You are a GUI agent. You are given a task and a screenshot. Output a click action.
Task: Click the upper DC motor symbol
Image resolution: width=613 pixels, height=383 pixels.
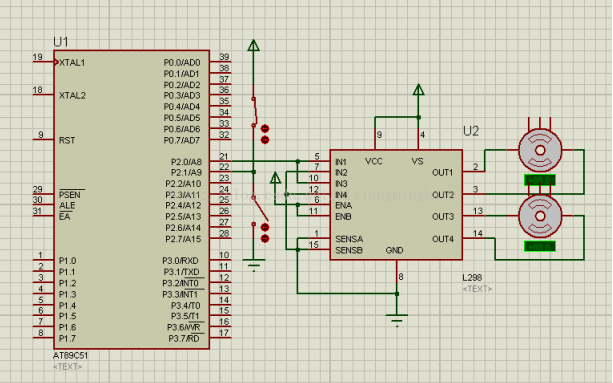[x=540, y=150]
